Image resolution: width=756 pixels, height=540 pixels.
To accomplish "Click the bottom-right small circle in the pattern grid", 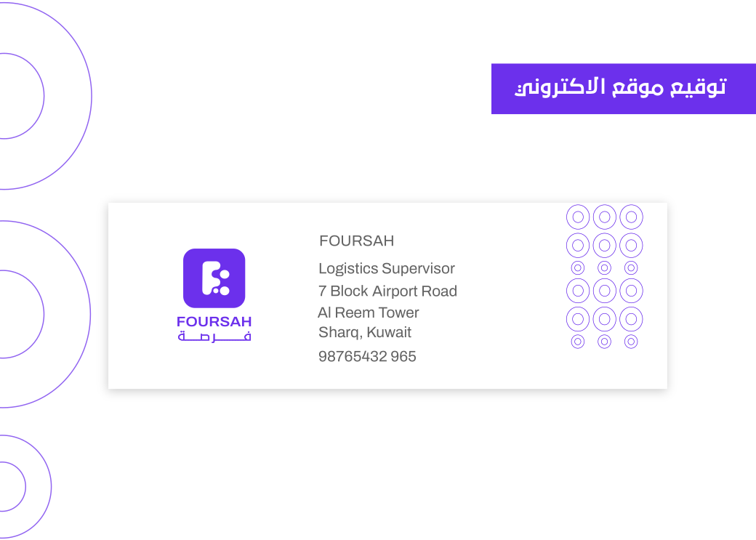I will (x=631, y=341).
